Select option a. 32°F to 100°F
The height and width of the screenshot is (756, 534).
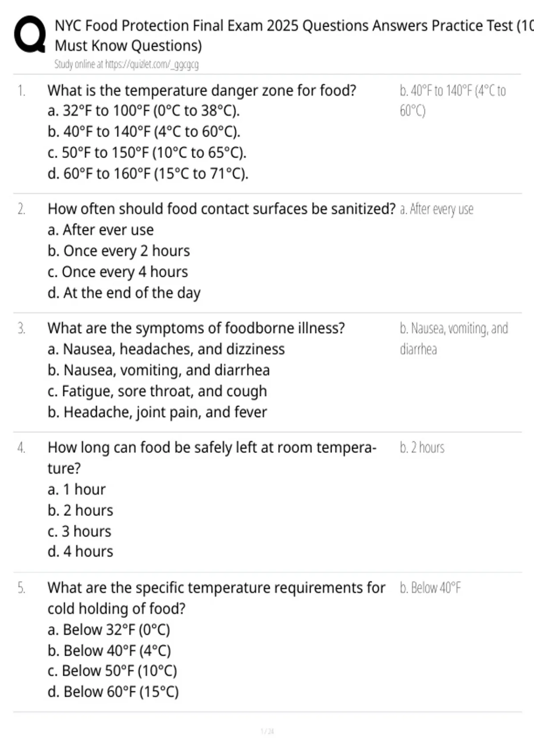point(143,111)
